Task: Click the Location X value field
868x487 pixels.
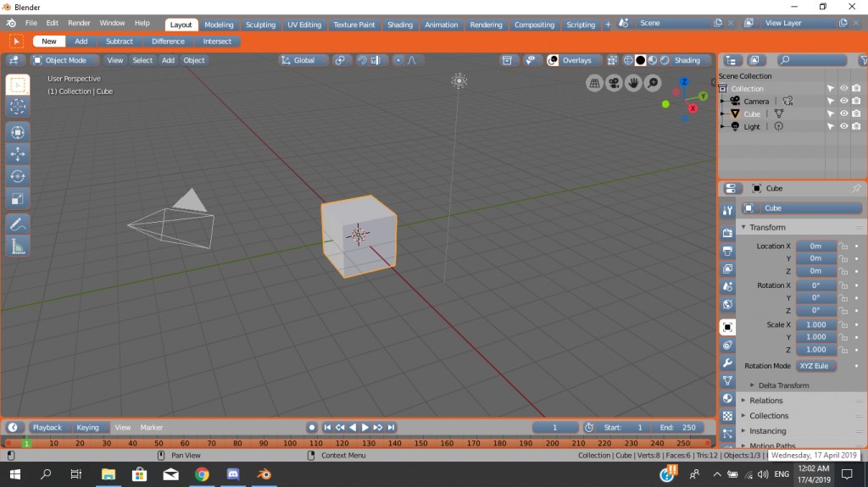Action: 815,246
